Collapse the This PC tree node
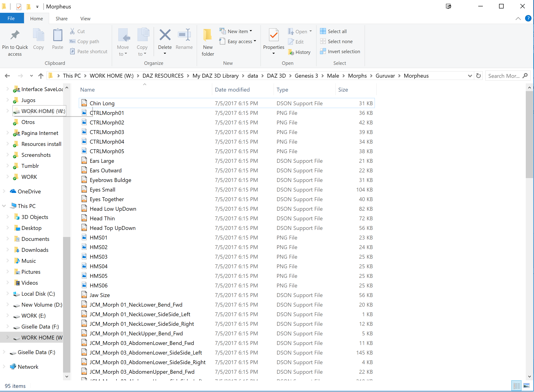This screenshot has width=534, height=392. click(x=4, y=206)
